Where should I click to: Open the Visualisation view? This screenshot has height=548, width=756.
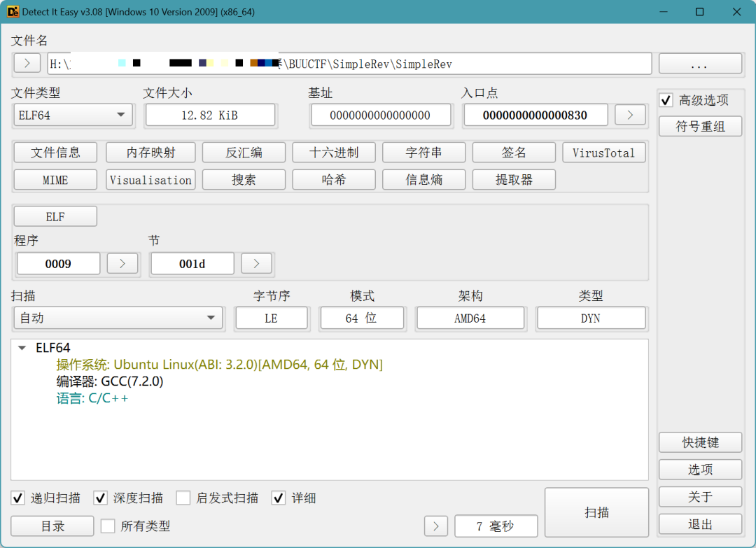[150, 180]
